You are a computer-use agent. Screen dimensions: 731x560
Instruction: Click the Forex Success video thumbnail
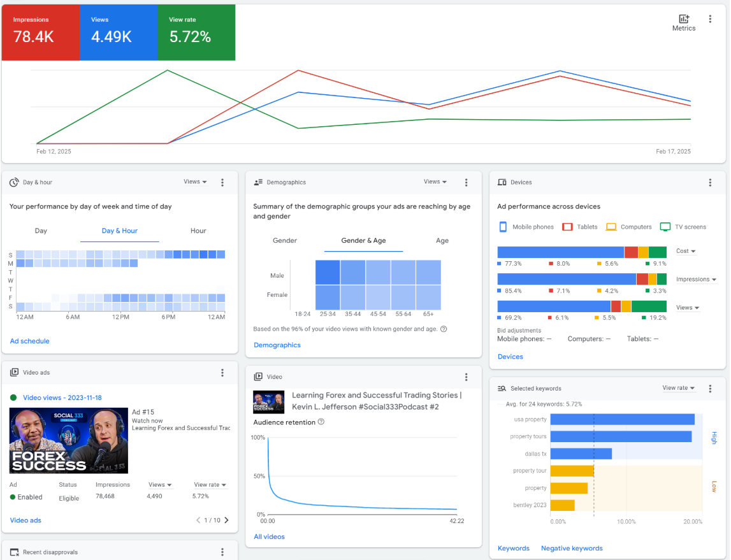tap(69, 440)
